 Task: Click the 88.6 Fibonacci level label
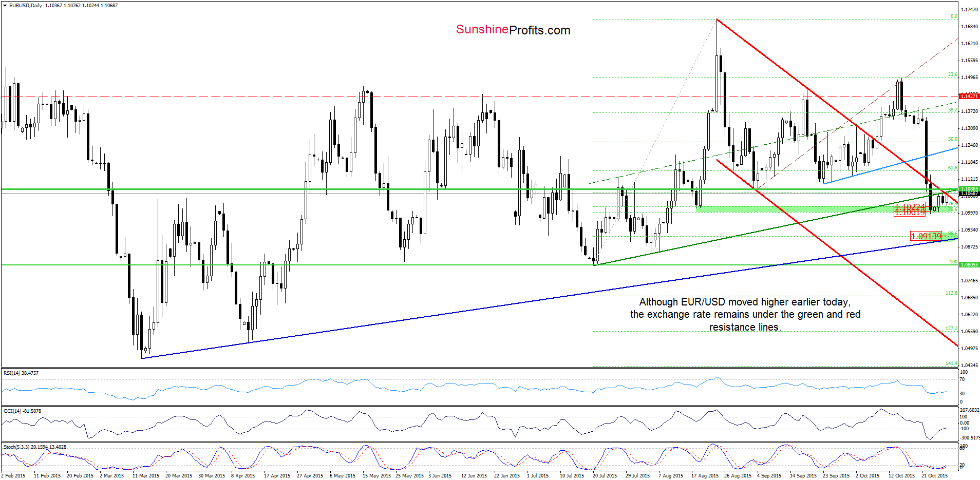coord(952,234)
